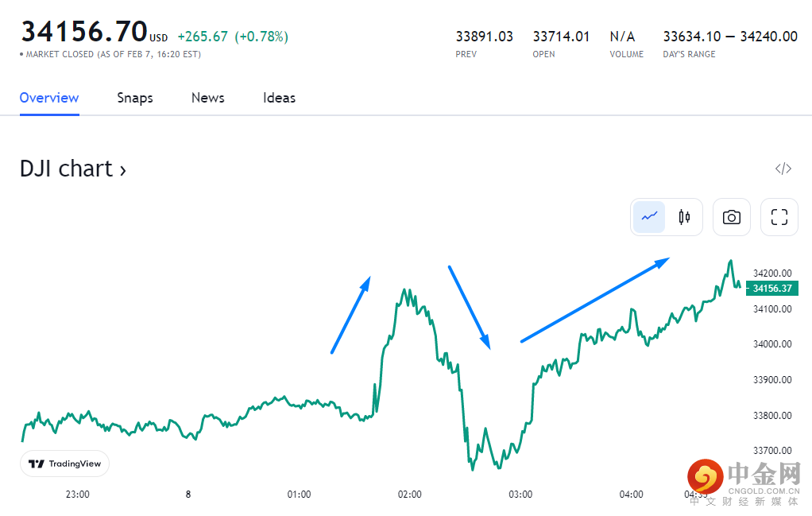Open the DJI chart link

click(67, 169)
